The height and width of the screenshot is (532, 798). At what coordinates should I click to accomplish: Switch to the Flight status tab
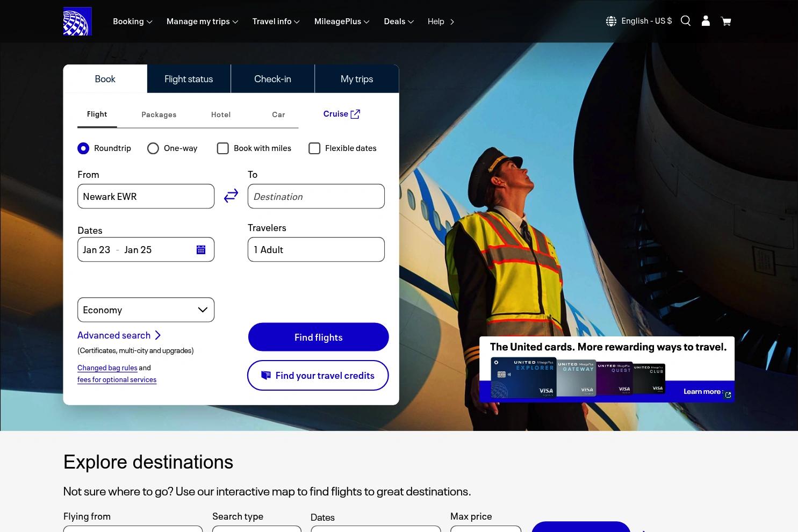[189, 79]
